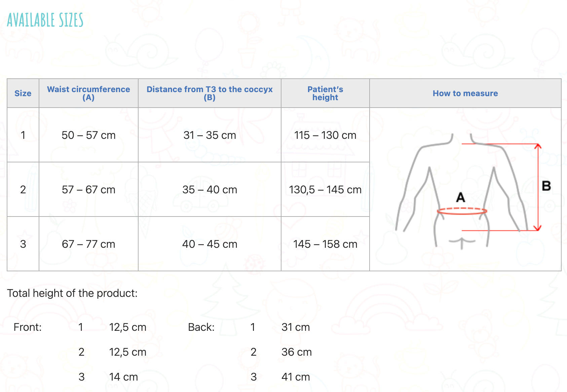Click the red waist ellipse in the diagram
Screen dimensions: 567x392
[462, 211]
